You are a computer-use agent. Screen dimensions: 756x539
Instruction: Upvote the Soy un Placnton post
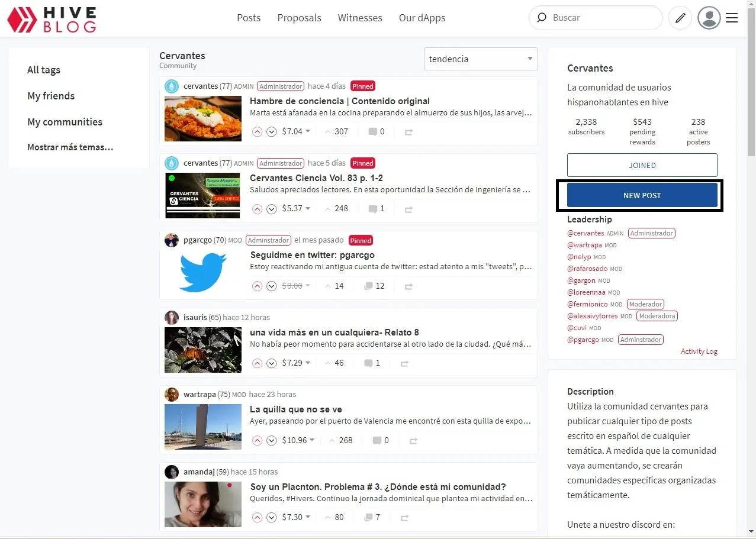(x=257, y=518)
